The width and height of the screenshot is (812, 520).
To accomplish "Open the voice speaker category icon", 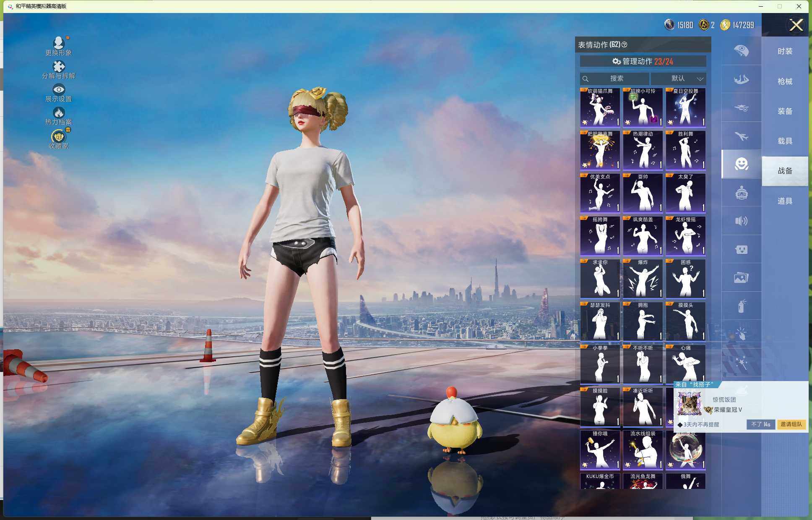I will click(x=741, y=221).
